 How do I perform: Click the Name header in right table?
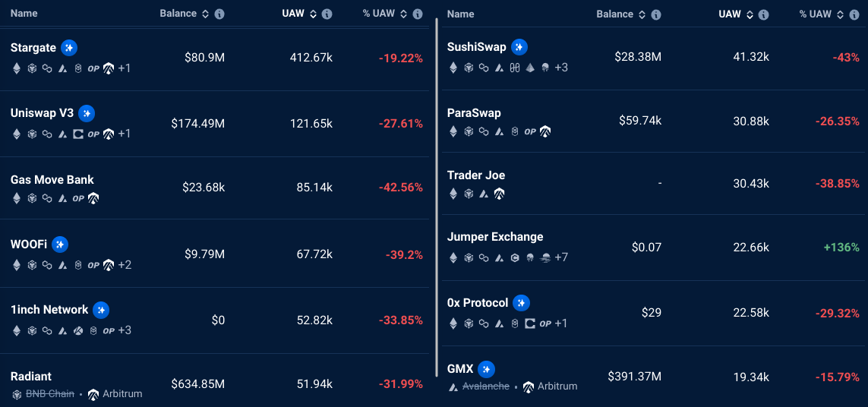[x=461, y=14]
